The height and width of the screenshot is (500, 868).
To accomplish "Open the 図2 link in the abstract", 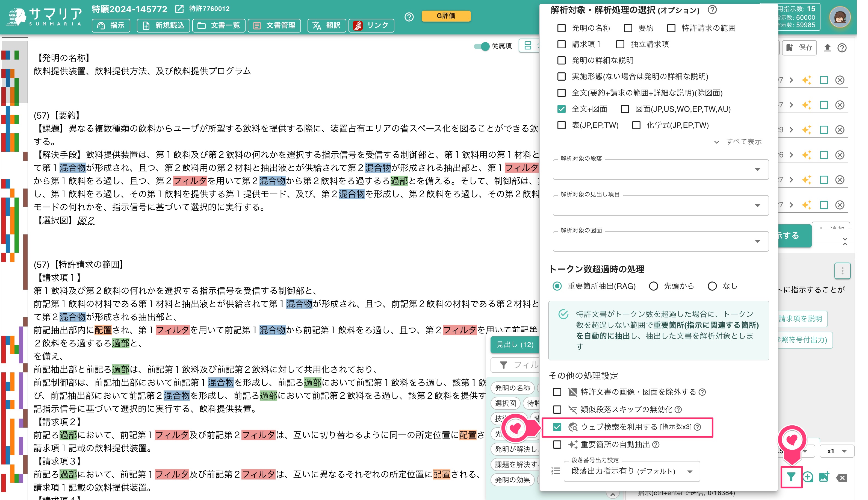I will tap(85, 220).
